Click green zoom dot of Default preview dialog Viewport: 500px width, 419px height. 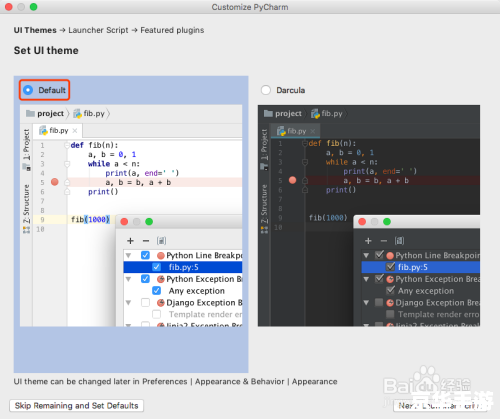[149, 222]
